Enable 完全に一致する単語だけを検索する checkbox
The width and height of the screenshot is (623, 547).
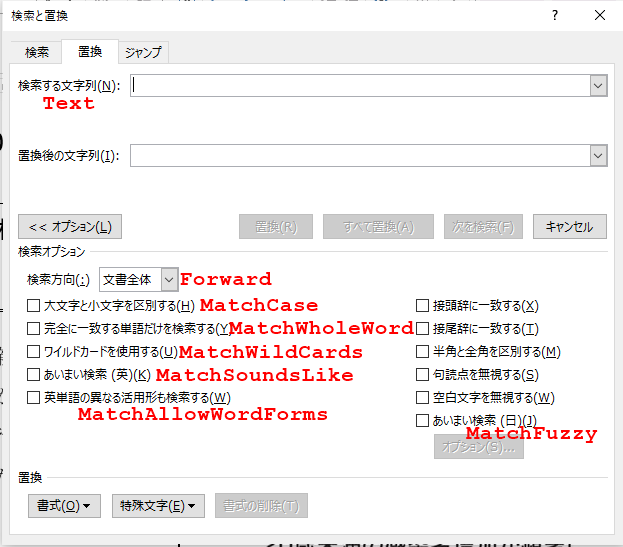33,329
